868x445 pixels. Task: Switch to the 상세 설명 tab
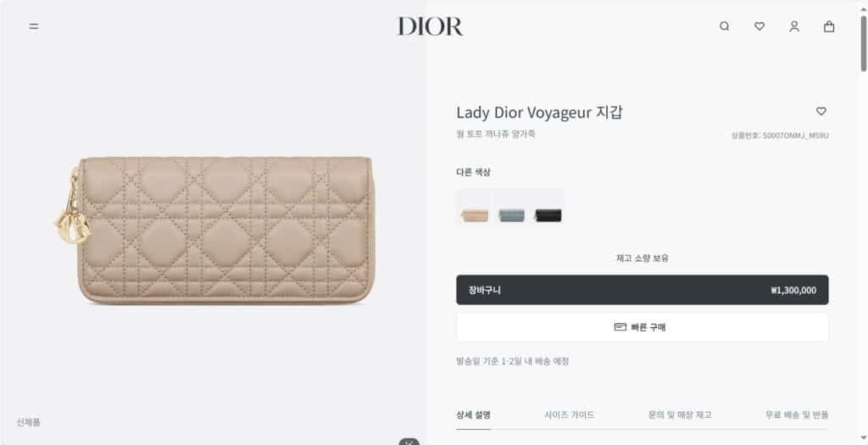tap(473, 415)
